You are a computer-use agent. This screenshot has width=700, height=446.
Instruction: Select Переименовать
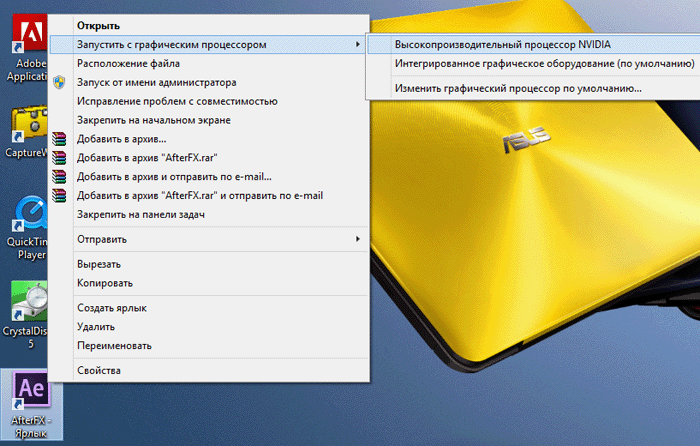tap(209, 345)
